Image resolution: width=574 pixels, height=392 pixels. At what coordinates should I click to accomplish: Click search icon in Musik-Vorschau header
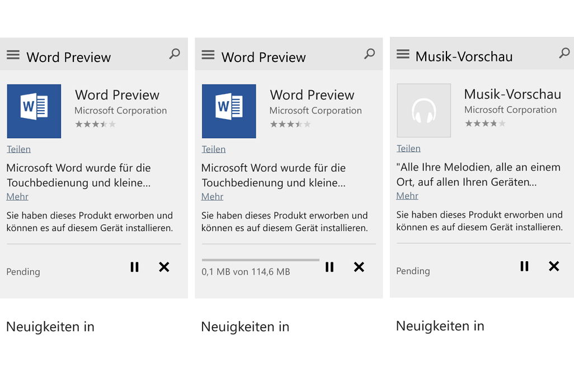coord(564,54)
